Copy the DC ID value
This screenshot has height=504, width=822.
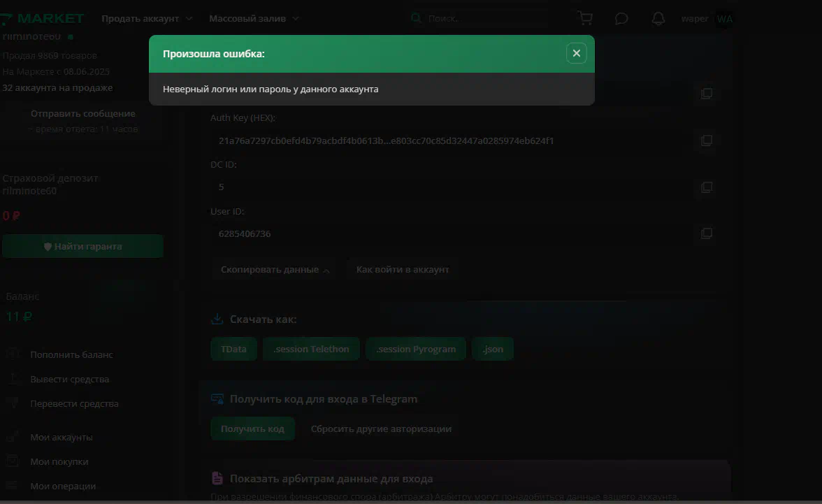(x=707, y=187)
